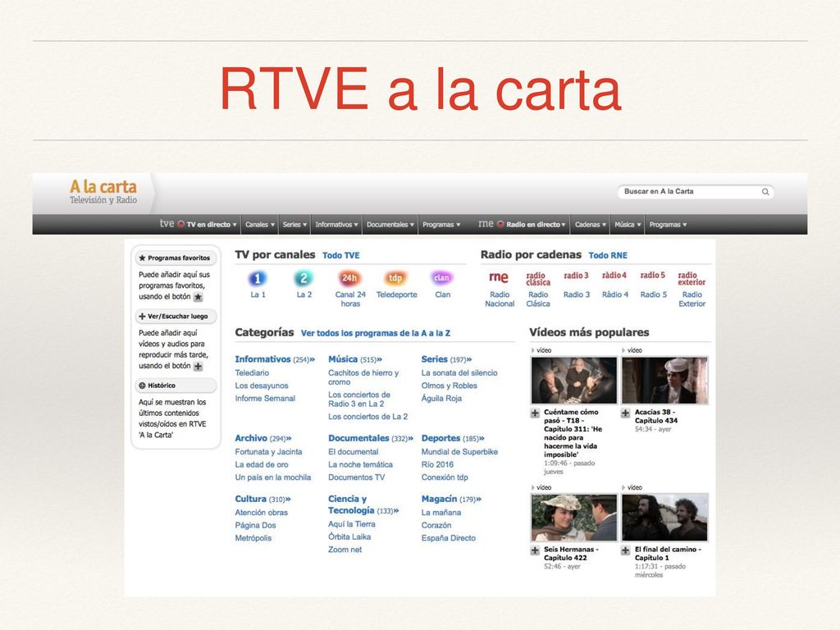
Task: Click the Río 2016 link
Action: (437, 464)
